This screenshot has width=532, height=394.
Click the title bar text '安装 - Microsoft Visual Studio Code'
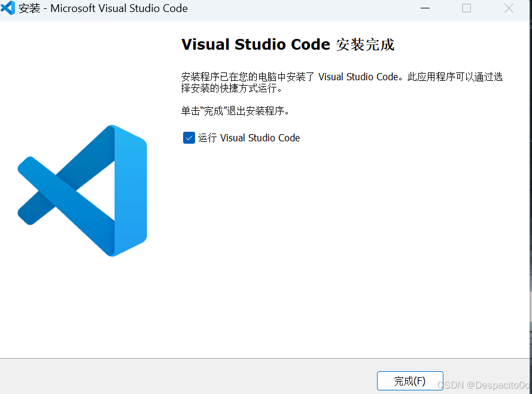[103, 8]
